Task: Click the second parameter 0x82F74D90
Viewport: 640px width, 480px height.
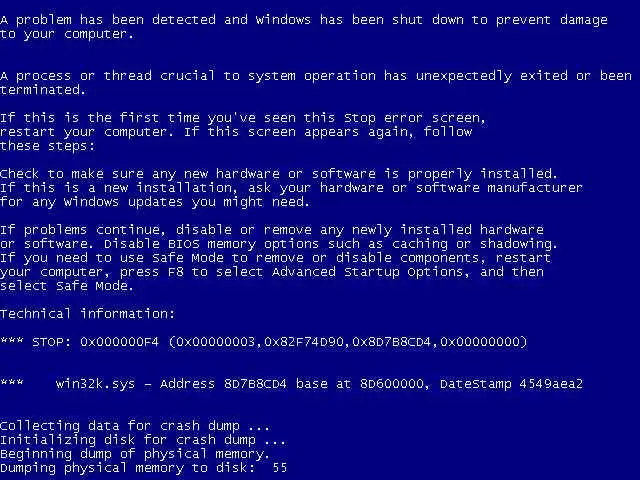Action: [x=304, y=342]
